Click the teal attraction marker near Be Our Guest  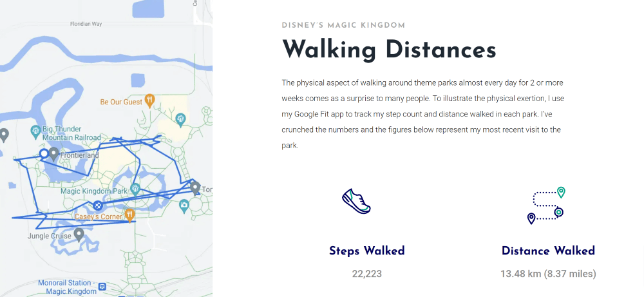[180, 120]
